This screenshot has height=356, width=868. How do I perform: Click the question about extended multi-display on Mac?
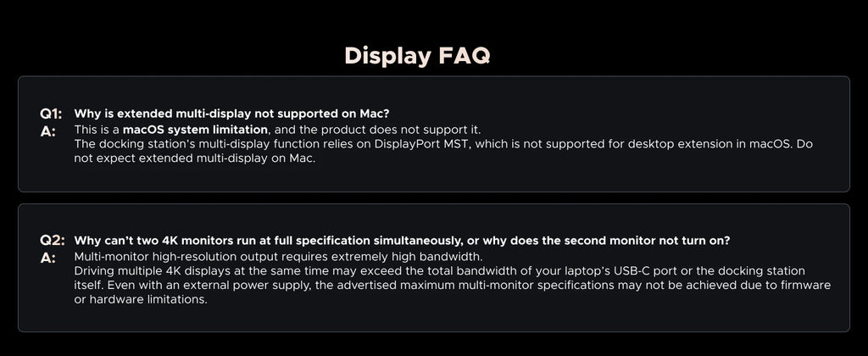pos(232,114)
